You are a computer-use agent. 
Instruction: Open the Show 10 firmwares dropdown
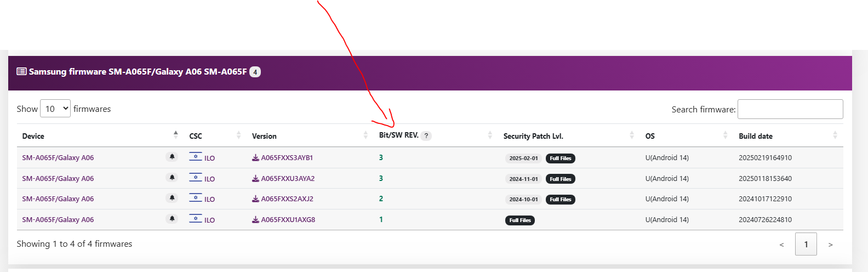coord(55,109)
